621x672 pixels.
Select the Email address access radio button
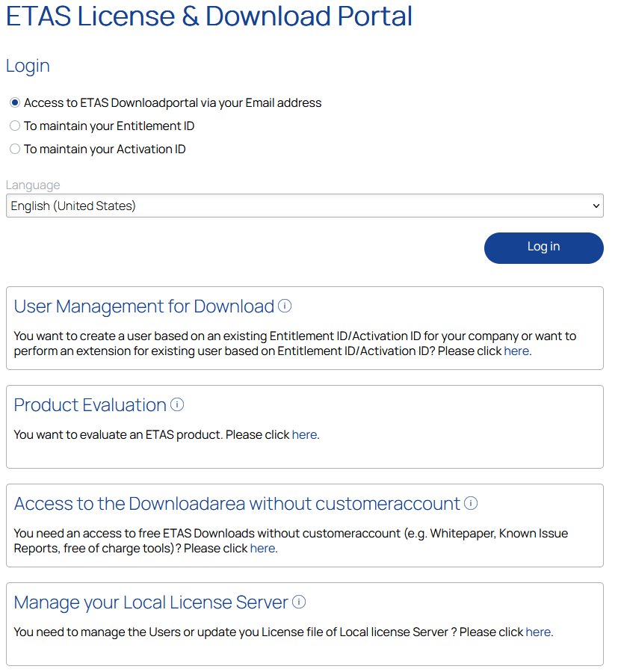tap(15, 103)
